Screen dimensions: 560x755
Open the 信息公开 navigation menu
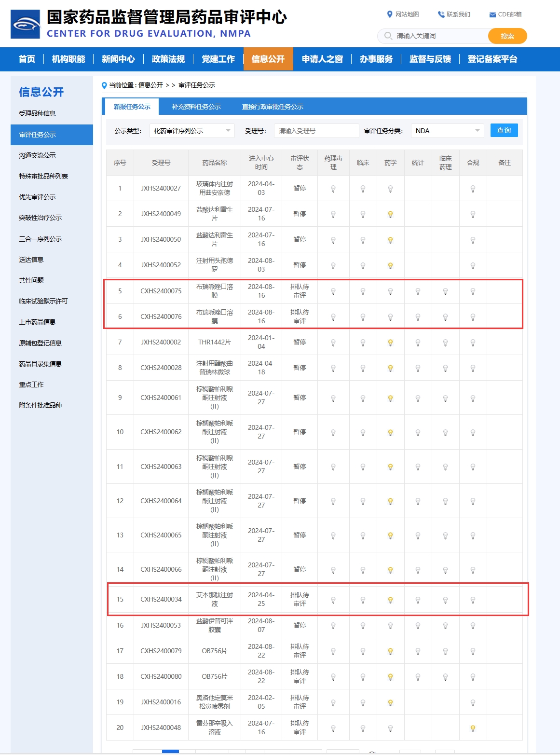pos(268,59)
